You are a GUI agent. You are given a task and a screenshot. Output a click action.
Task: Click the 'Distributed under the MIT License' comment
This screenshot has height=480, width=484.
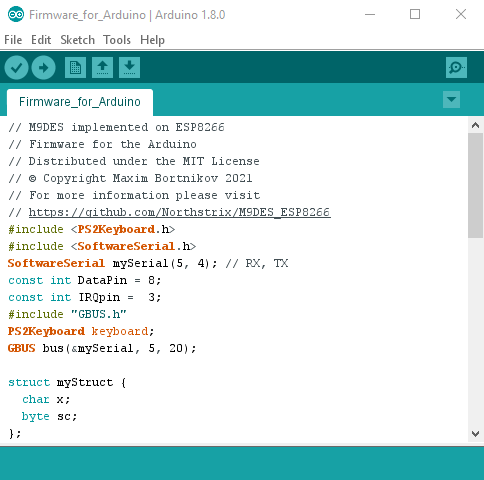pos(134,161)
